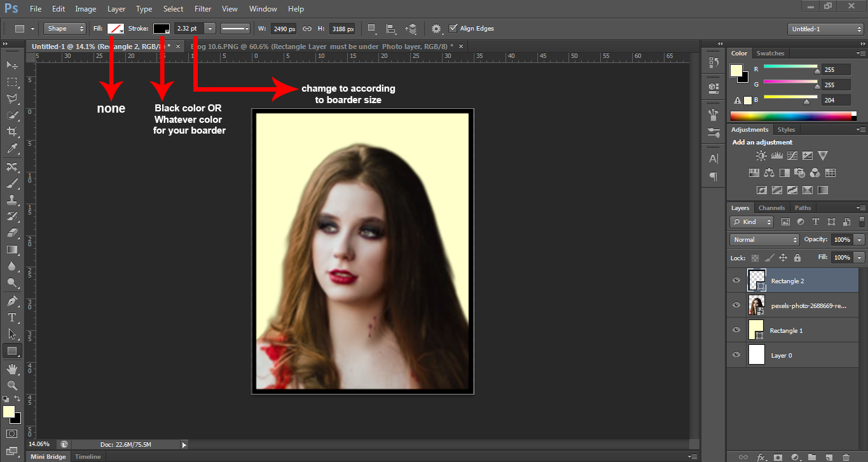The height and width of the screenshot is (462, 868).
Task: Switch to the Swatches tab
Action: (x=770, y=53)
